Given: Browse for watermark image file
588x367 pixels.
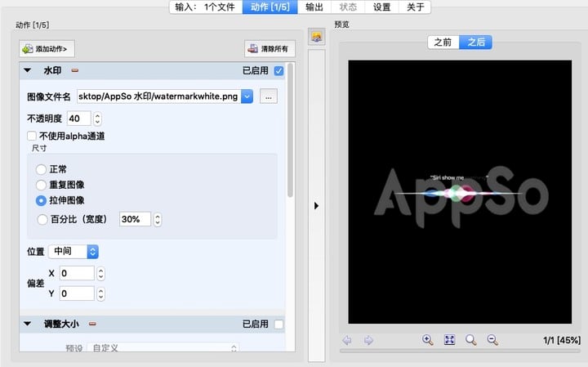Looking at the screenshot, I should (269, 96).
